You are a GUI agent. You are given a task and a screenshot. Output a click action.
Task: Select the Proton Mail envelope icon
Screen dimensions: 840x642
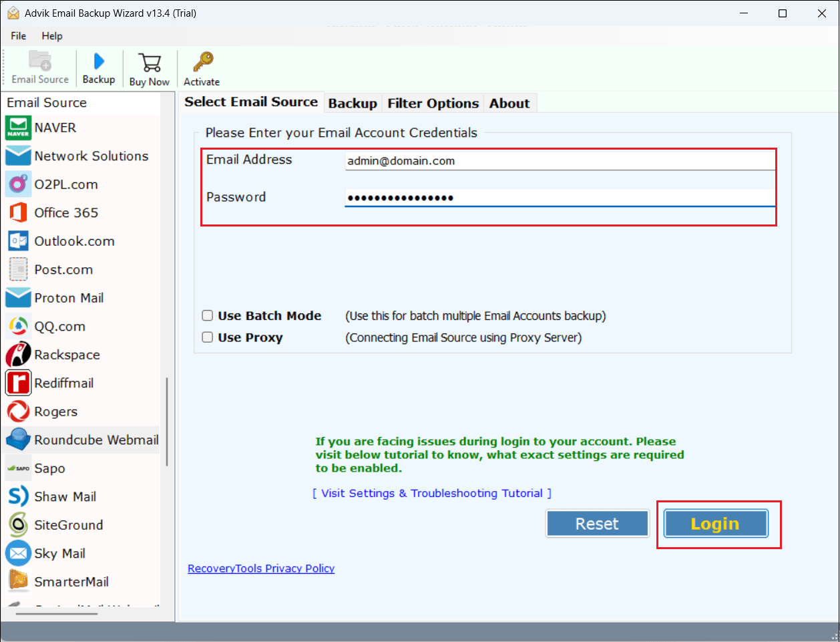pos(18,298)
